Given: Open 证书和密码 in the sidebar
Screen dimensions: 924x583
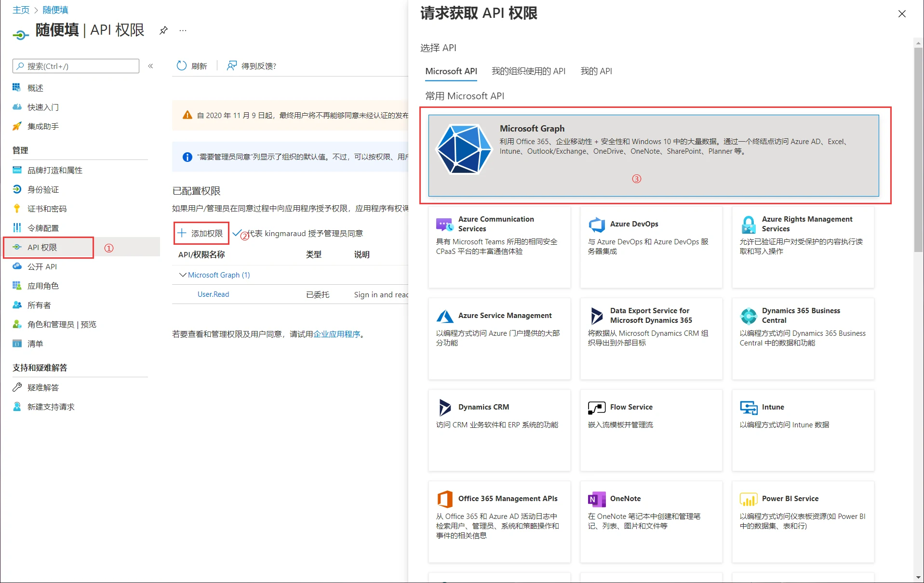Looking at the screenshot, I should pos(47,209).
